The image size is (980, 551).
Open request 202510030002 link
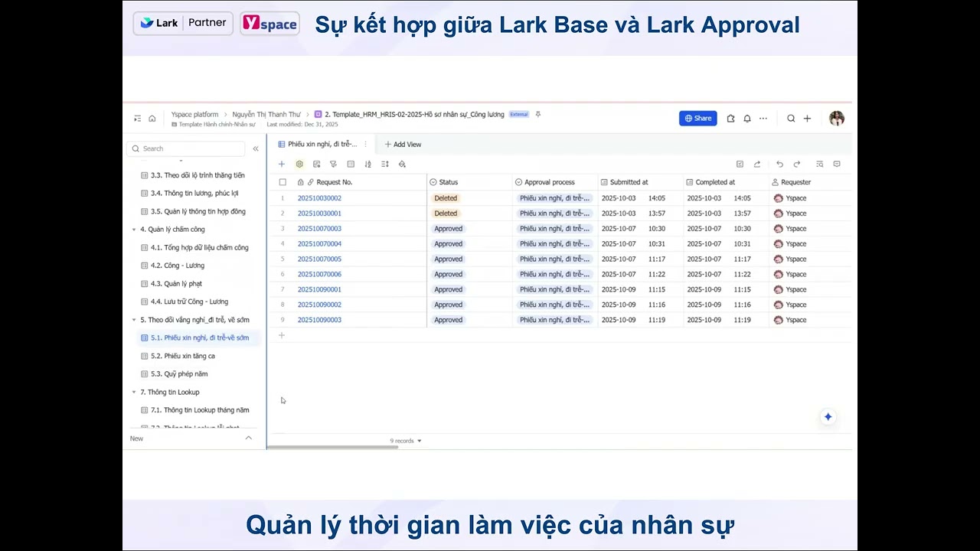[x=319, y=198]
